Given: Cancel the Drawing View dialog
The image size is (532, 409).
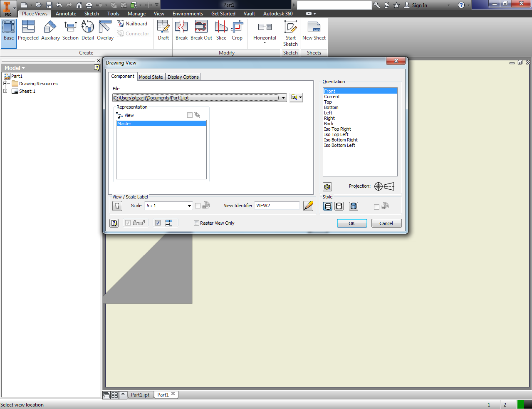Looking at the screenshot, I should click(386, 223).
